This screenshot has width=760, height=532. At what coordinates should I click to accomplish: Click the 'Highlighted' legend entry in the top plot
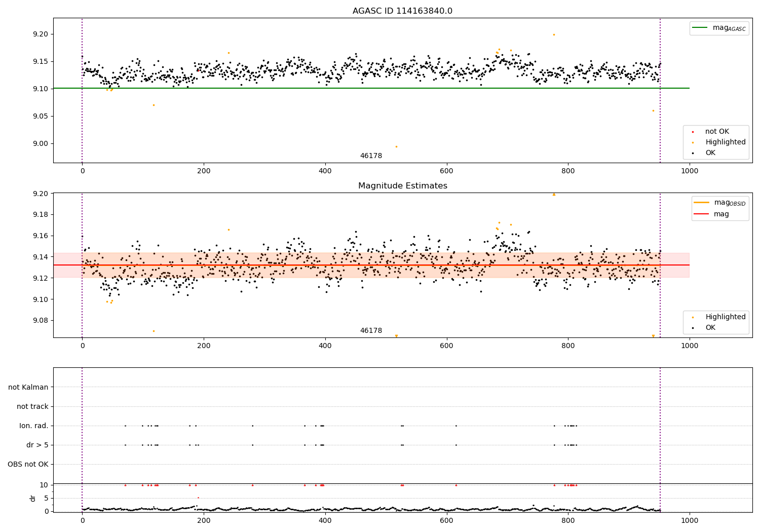click(726, 142)
